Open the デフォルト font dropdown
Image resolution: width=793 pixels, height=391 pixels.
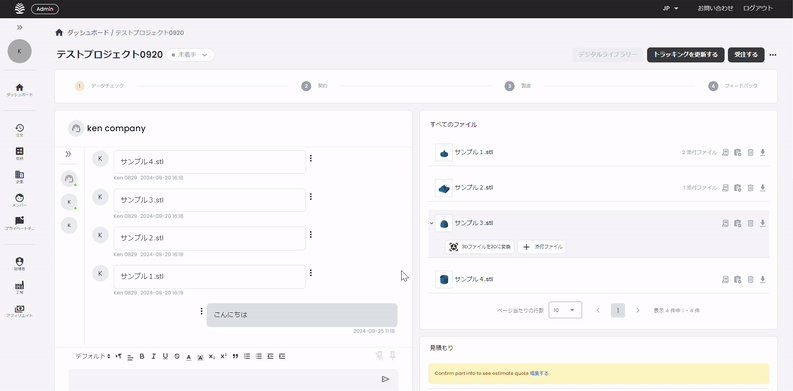click(93, 356)
